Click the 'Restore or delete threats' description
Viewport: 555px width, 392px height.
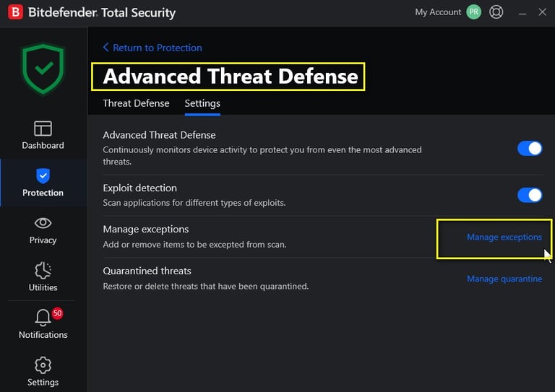206,287
